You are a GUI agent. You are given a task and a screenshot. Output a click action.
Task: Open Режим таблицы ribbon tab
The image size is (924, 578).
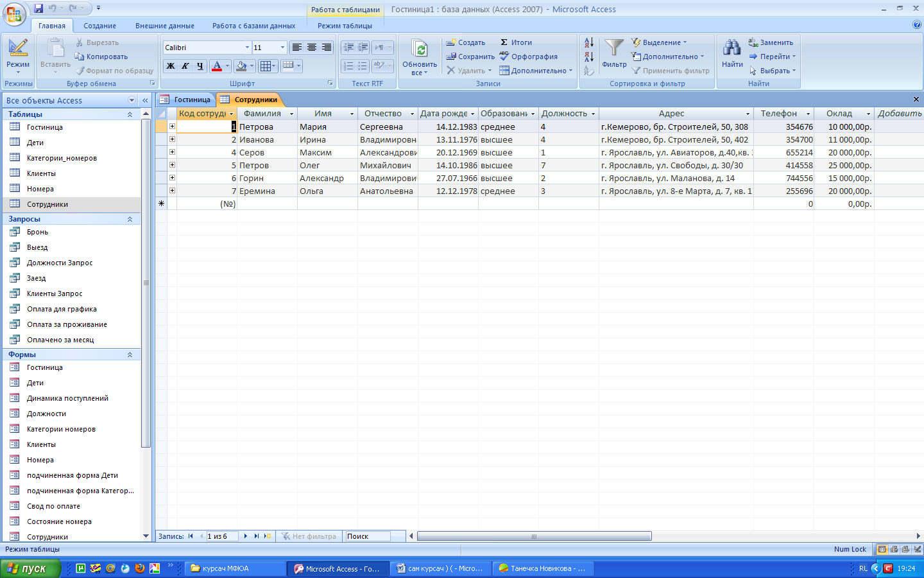pyautogui.click(x=345, y=26)
